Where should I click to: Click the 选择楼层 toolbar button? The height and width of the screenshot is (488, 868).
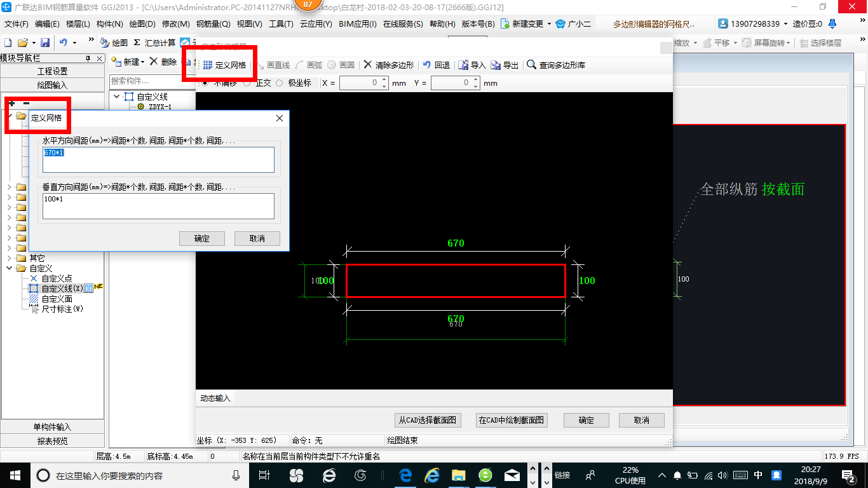(x=820, y=43)
